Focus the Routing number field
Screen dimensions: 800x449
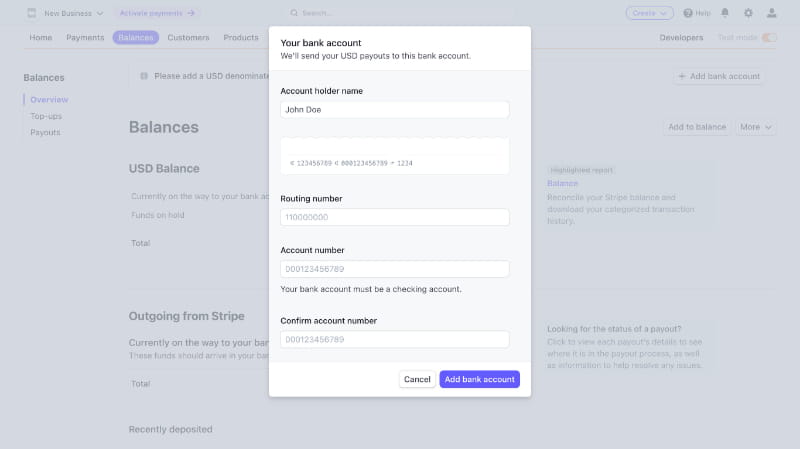click(x=394, y=217)
